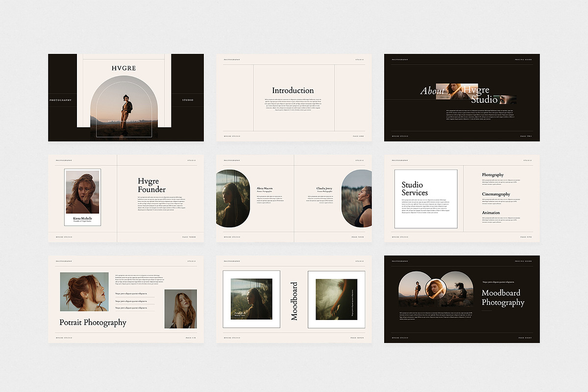Click the Alexa Maureen name

pyautogui.click(x=265, y=188)
